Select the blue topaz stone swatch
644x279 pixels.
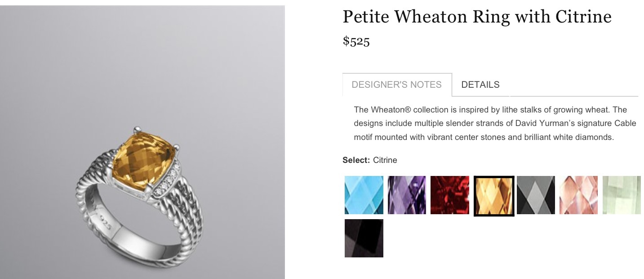(x=364, y=195)
